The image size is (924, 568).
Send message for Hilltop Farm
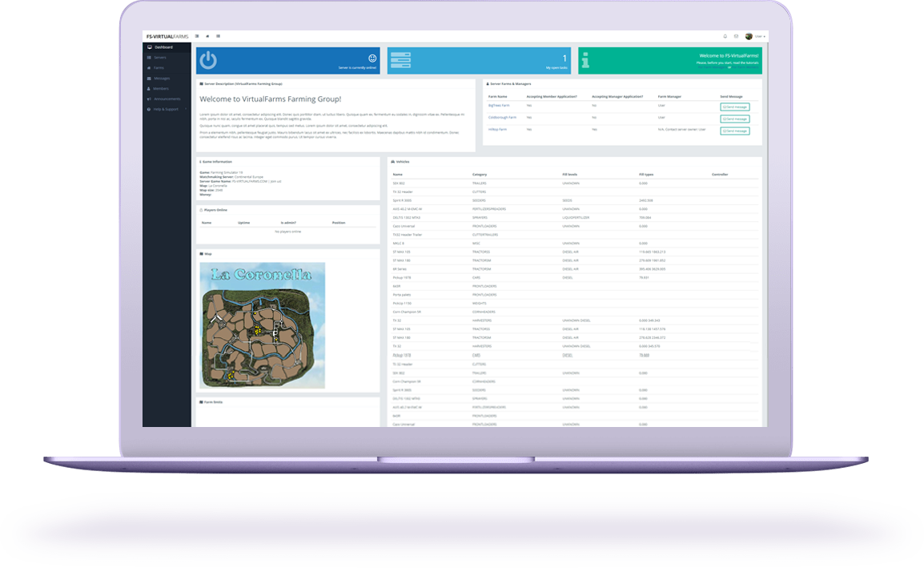point(735,131)
